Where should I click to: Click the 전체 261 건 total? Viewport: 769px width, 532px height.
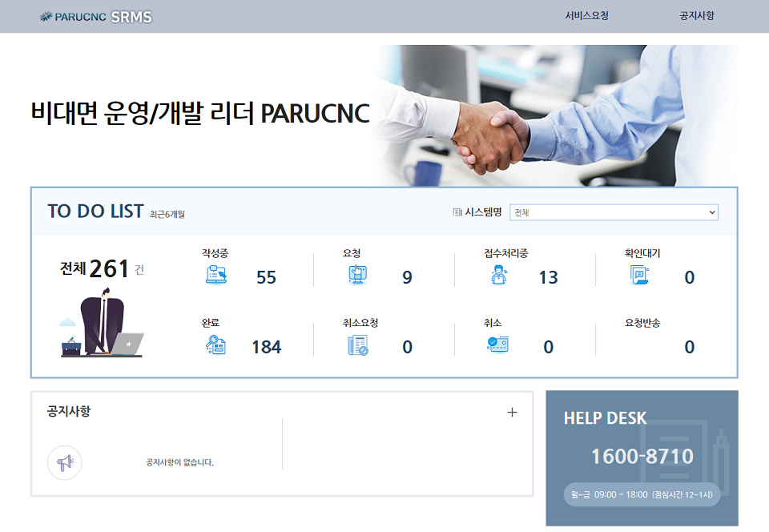(x=102, y=269)
